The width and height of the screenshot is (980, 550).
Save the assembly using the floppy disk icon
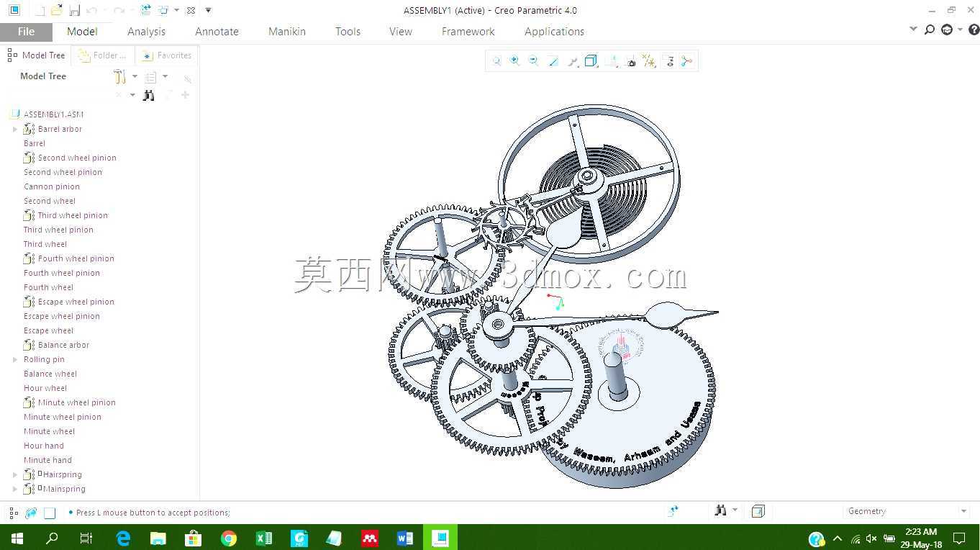[74, 11]
